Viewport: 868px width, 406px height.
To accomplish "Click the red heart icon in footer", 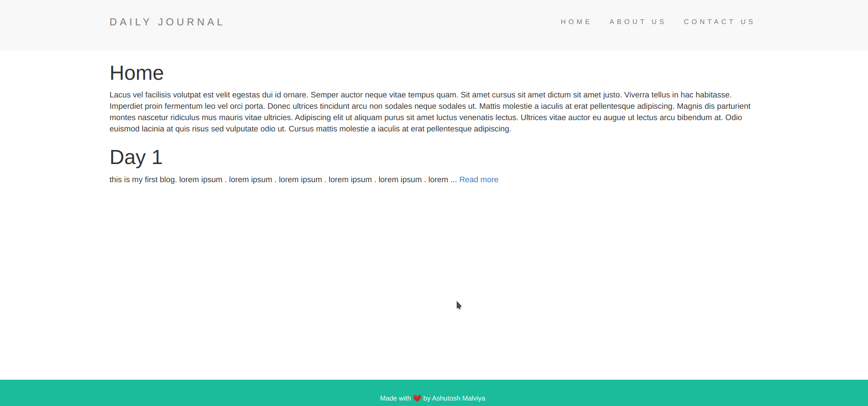I will 417,398.
